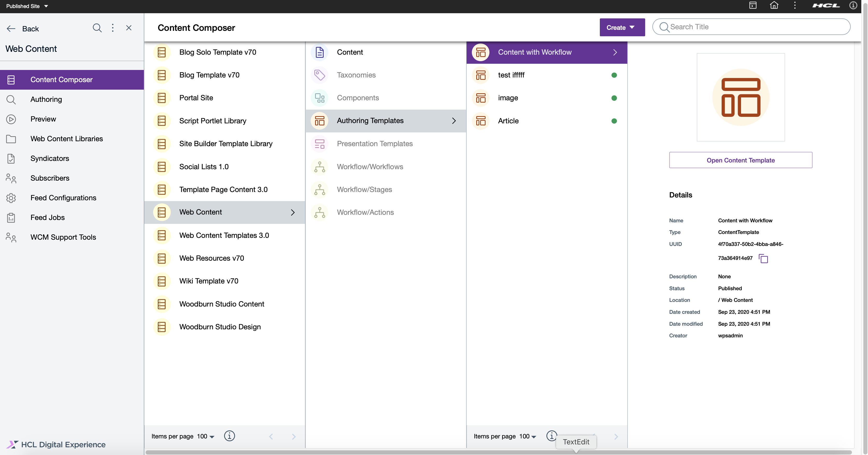Open libraries Items per page dropdown

205,436
